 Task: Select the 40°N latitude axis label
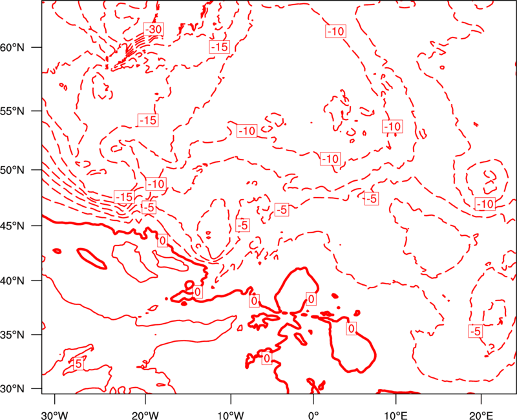point(12,281)
